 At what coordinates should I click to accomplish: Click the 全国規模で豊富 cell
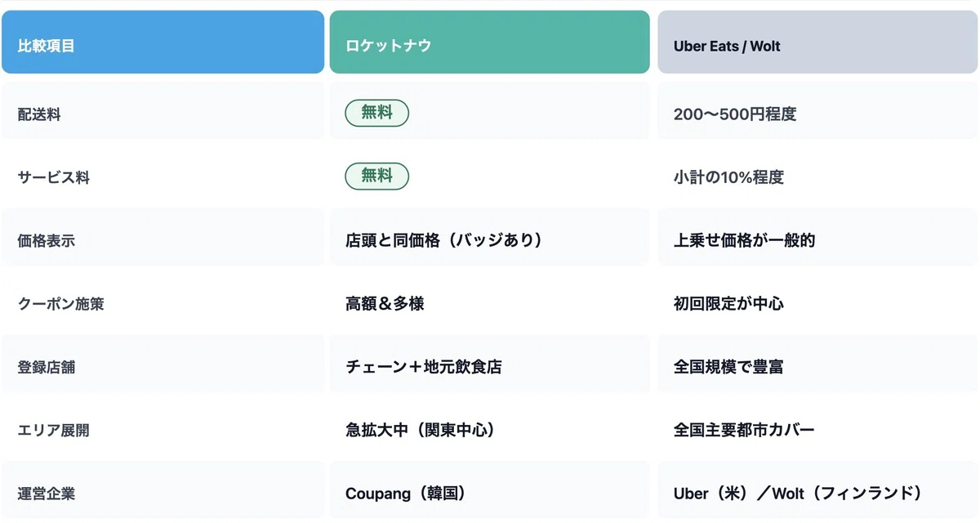click(817, 367)
